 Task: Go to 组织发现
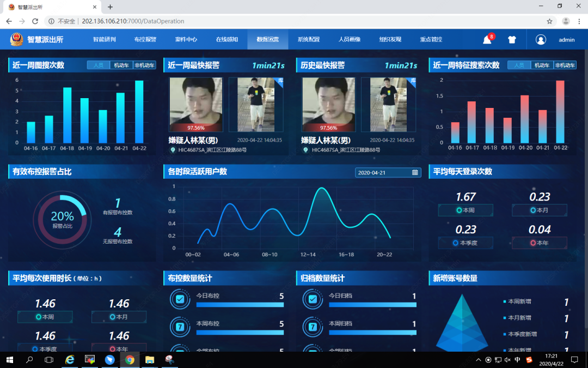point(390,39)
